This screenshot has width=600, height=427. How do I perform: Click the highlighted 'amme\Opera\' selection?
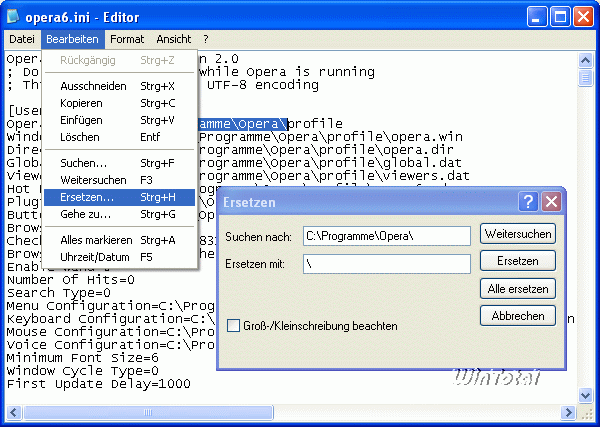pyautogui.click(x=243, y=124)
